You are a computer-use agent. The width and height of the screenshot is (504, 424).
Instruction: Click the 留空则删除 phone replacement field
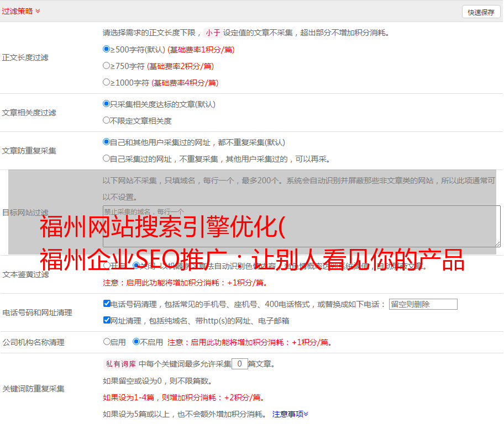423,304
